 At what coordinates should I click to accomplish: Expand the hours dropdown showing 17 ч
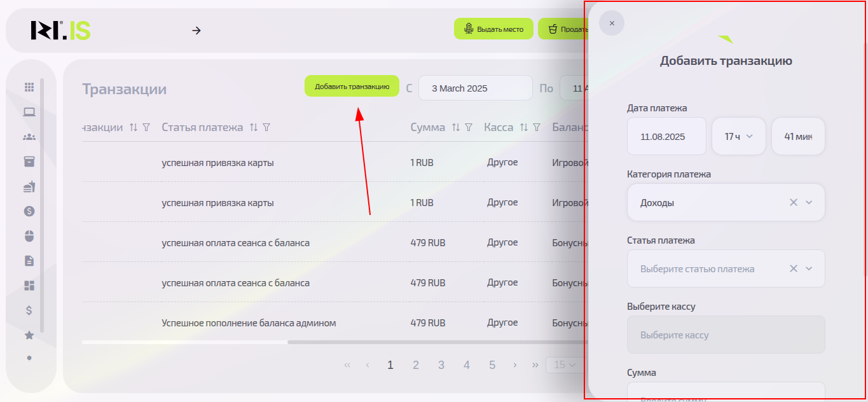[x=738, y=136]
